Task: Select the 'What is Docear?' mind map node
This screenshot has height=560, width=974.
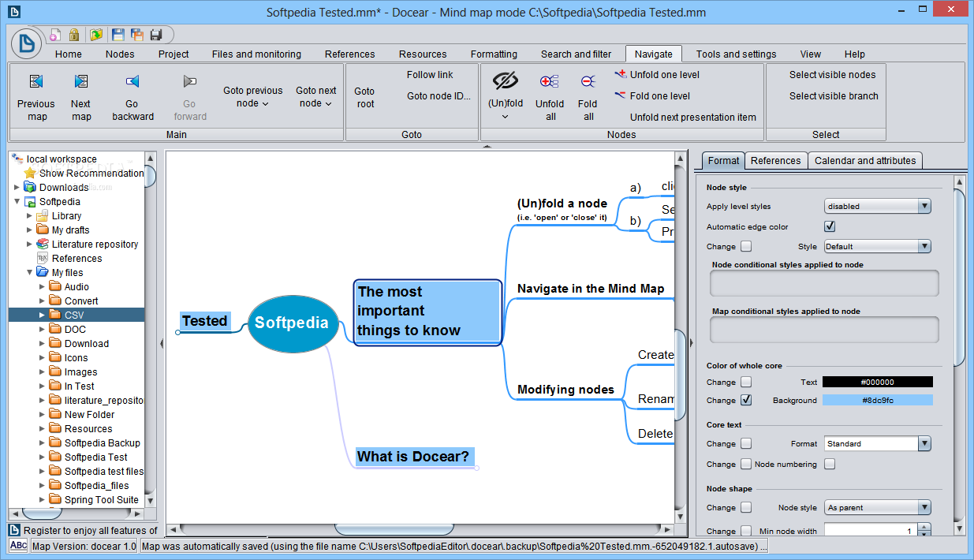Action: pos(413,457)
